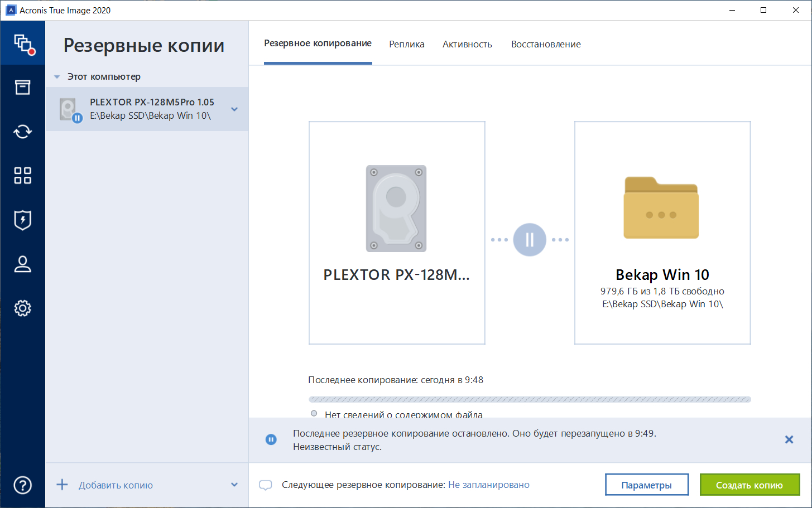The width and height of the screenshot is (812, 508).
Task: Close the Acronis True Image window
Action: 796,10
